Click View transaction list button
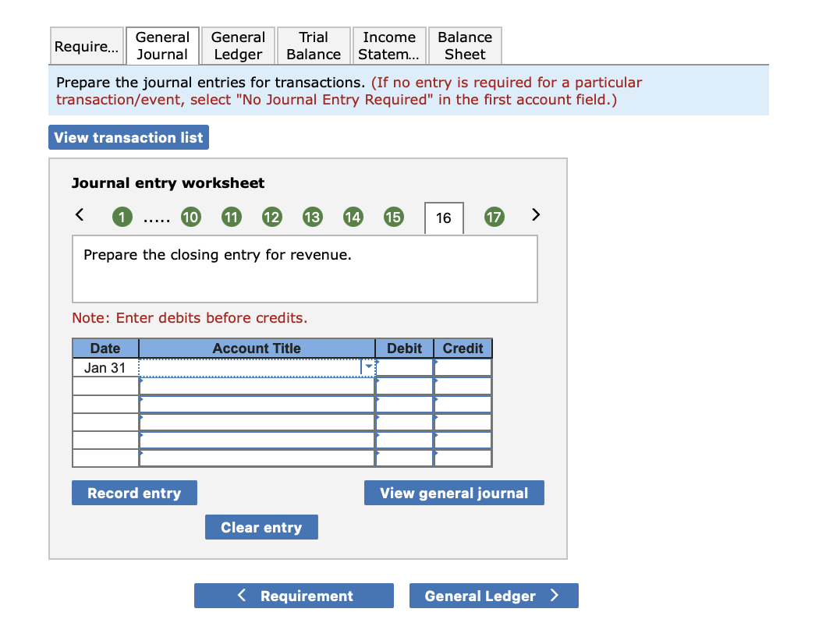Screen dimensions: 819x644 [129, 137]
